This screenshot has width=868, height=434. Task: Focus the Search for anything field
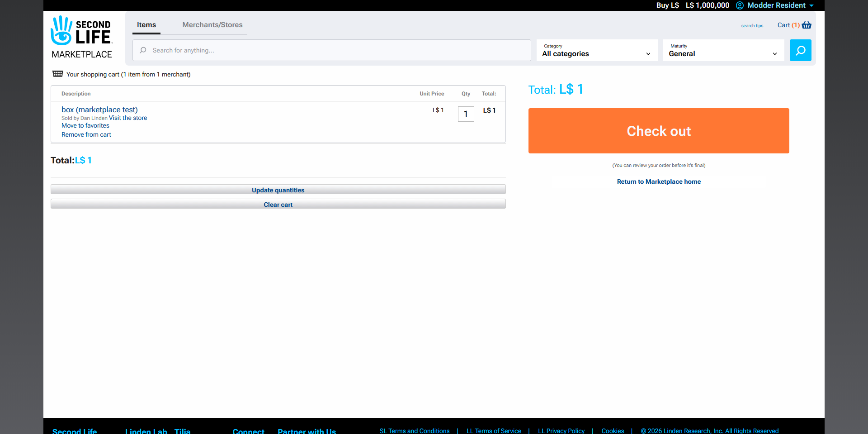coord(335,50)
